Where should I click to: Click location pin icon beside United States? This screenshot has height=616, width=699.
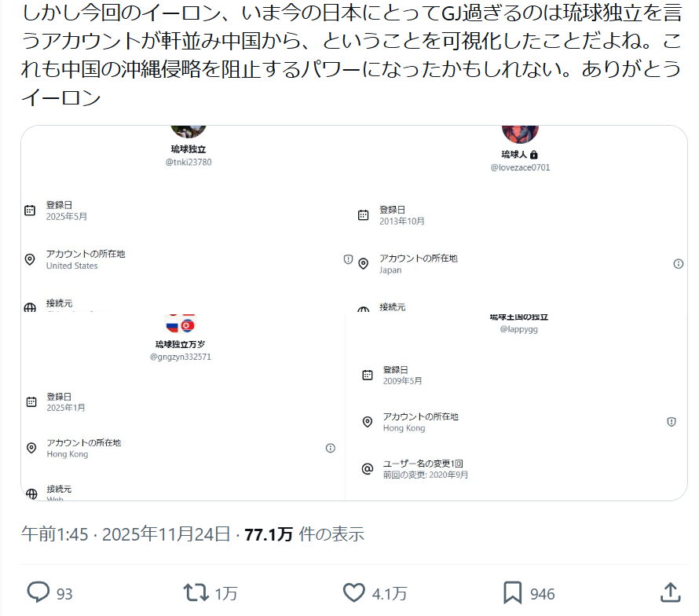pyautogui.click(x=30, y=260)
